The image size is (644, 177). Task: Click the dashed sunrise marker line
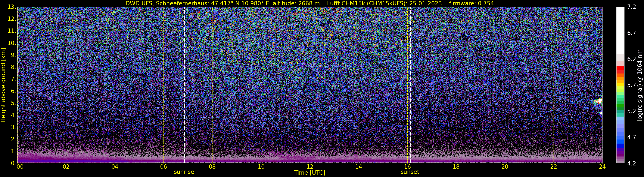(x=184, y=85)
